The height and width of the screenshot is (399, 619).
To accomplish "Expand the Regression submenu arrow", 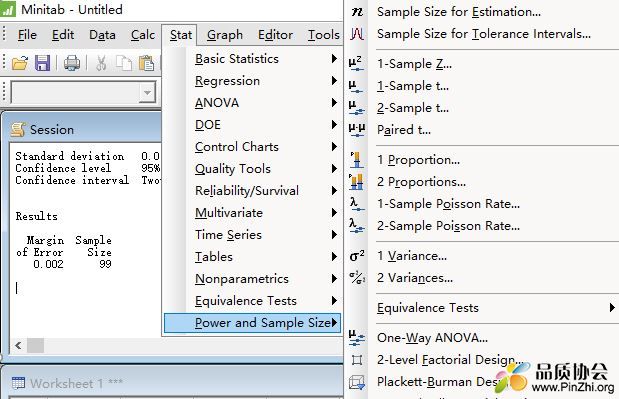I will [x=334, y=81].
